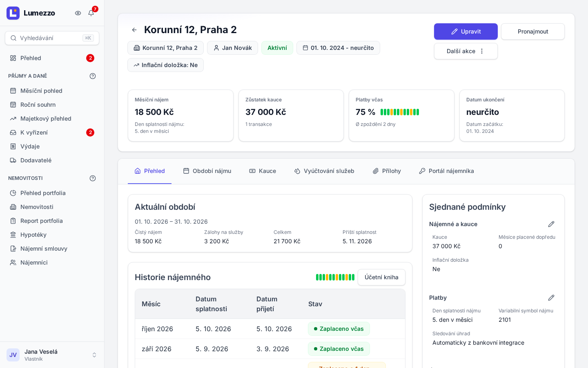Open the Přílohy tab
Image resolution: width=588 pixels, height=368 pixels.
click(387, 171)
